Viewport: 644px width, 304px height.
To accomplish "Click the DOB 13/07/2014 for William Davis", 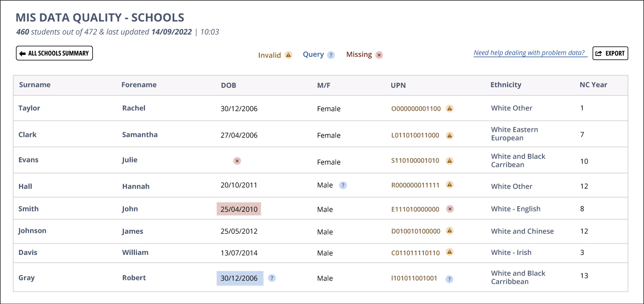I will pyautogui.click(x=239, y=253).
